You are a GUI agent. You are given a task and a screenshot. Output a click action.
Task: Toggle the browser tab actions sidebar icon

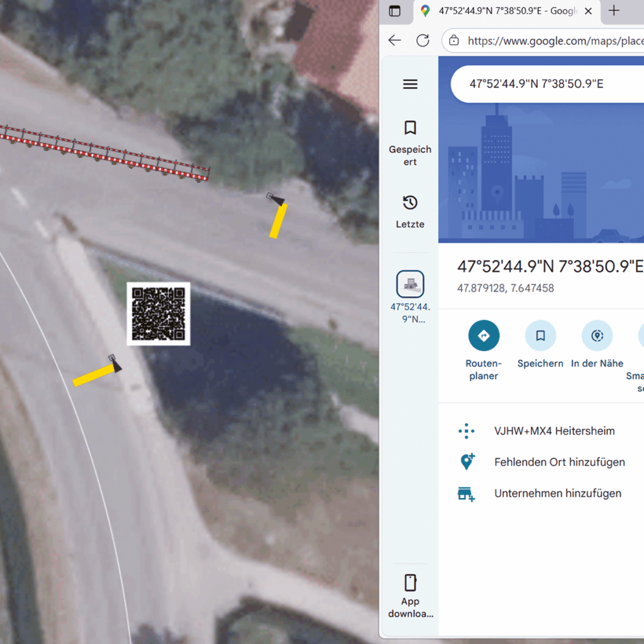point(394,11)
